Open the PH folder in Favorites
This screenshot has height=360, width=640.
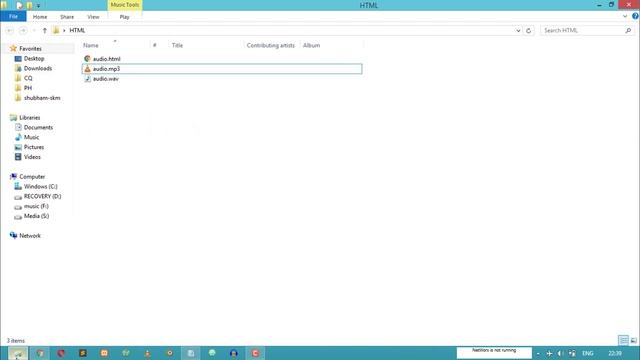pyautogui.click(x=28, y=88)
